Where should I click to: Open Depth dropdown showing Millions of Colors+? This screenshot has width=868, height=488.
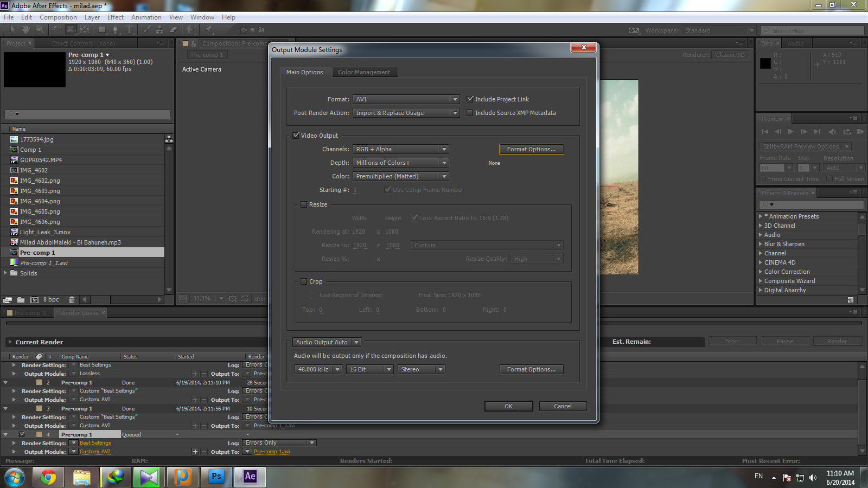coord(401,163)
